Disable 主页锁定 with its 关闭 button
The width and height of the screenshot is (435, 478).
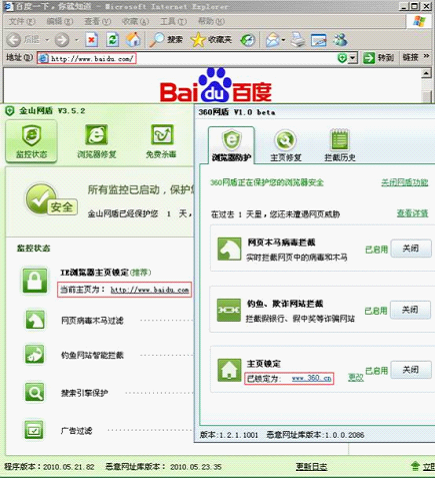411,370
